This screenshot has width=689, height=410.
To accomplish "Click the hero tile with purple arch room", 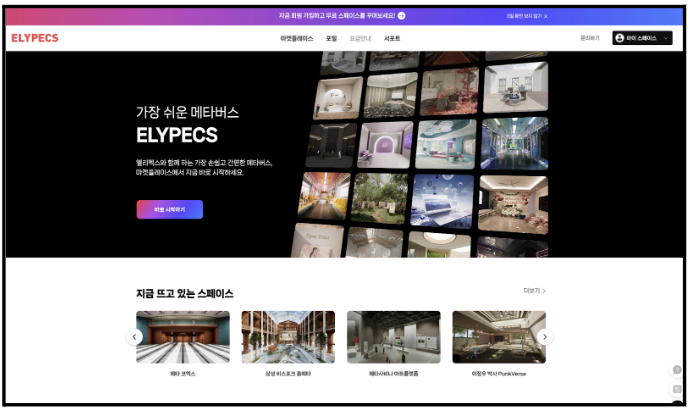I will point(385,145).
